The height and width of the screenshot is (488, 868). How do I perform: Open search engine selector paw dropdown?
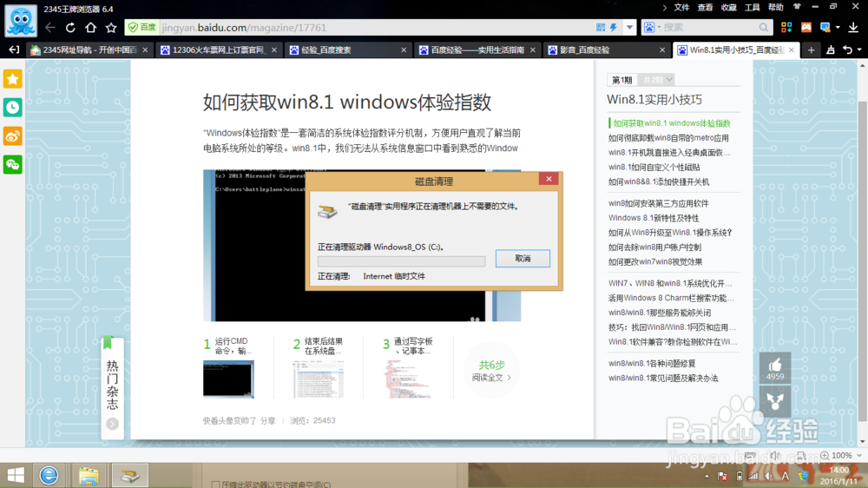pos(652,27)
